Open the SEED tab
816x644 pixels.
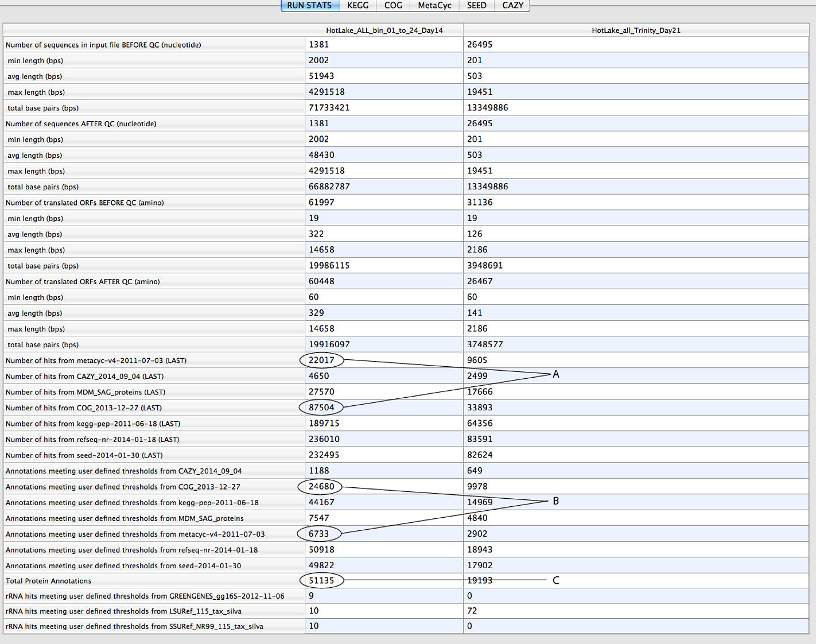[x=476, y=5]
